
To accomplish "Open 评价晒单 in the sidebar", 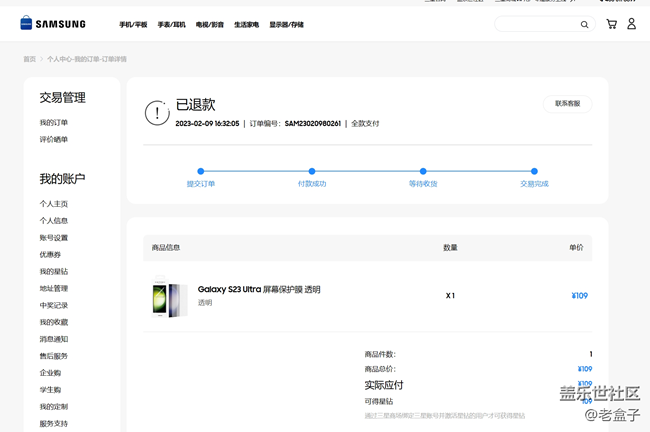I will 54,140.
